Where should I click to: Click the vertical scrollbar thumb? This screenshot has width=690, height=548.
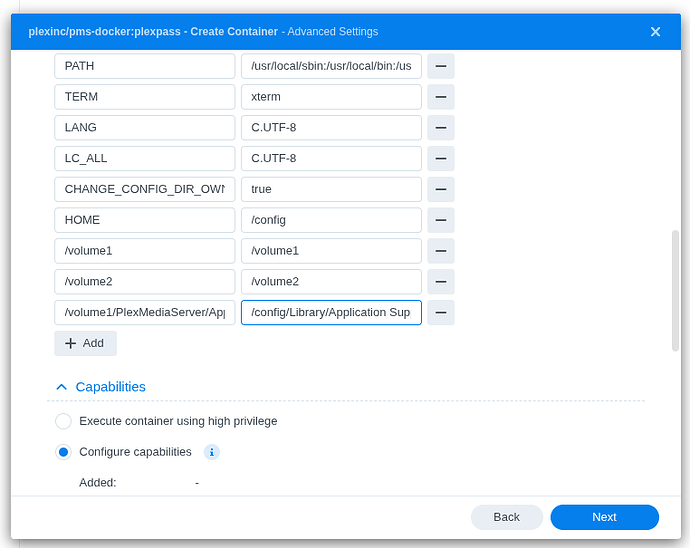(675, 290)
